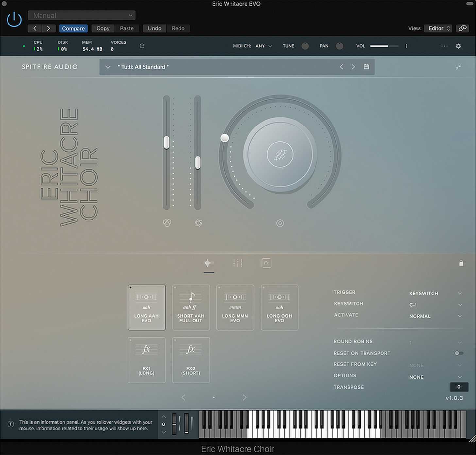The height and width of the screenshot is (455, 476).
Task: Click the v1.0.3 version text
Action: click(454, 398)
